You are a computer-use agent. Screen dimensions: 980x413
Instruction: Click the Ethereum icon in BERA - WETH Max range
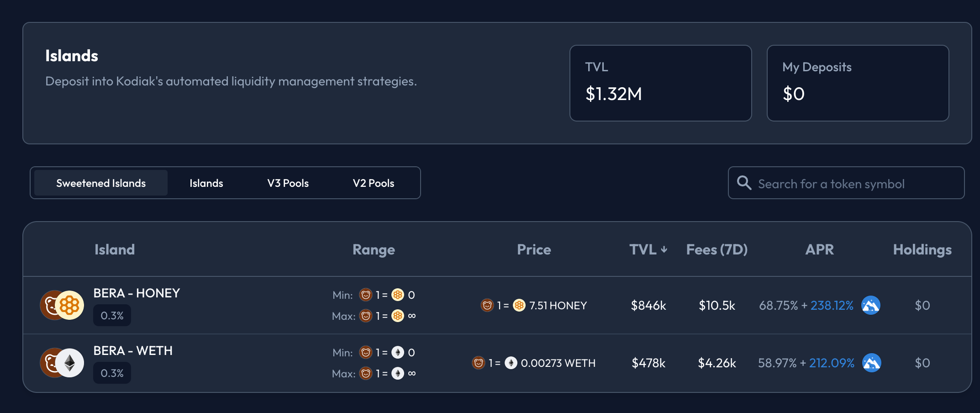tap(398, 373)
